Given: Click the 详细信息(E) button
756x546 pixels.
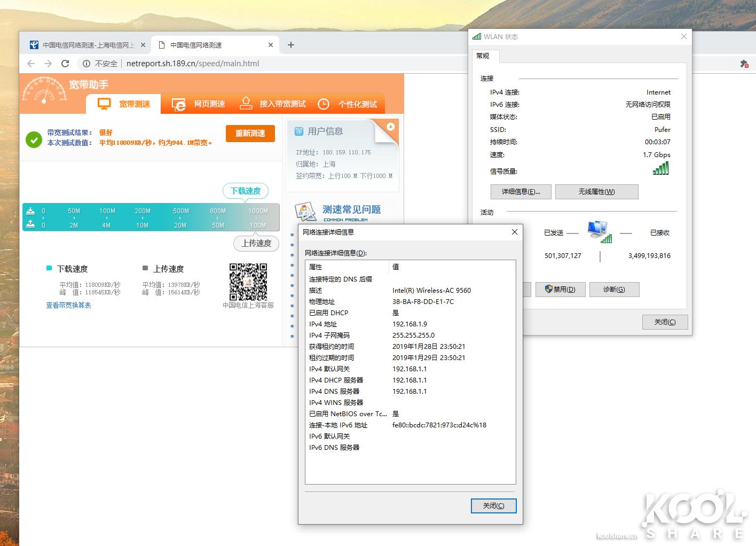Looking at the screenshot, I should [x=521, y=191].
